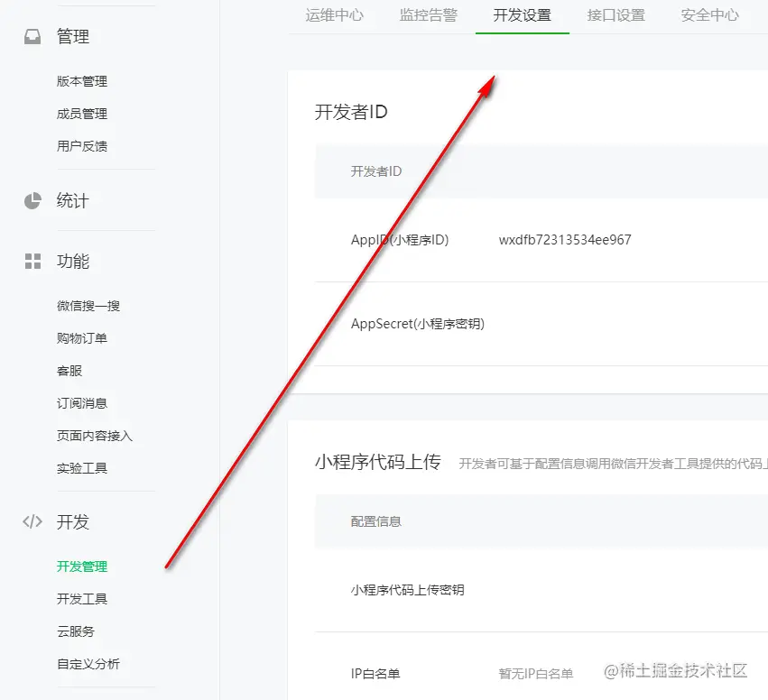
Task: Click the AppID(小程序ID) label
Action: [400, 240]
